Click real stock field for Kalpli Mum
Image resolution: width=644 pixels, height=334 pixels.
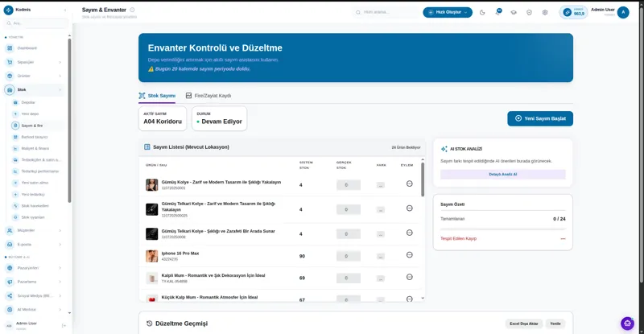pos(349,278)
